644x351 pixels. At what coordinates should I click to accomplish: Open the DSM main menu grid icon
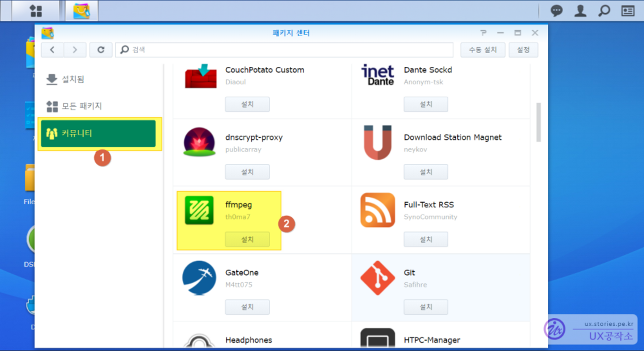[x=36, y=11]
